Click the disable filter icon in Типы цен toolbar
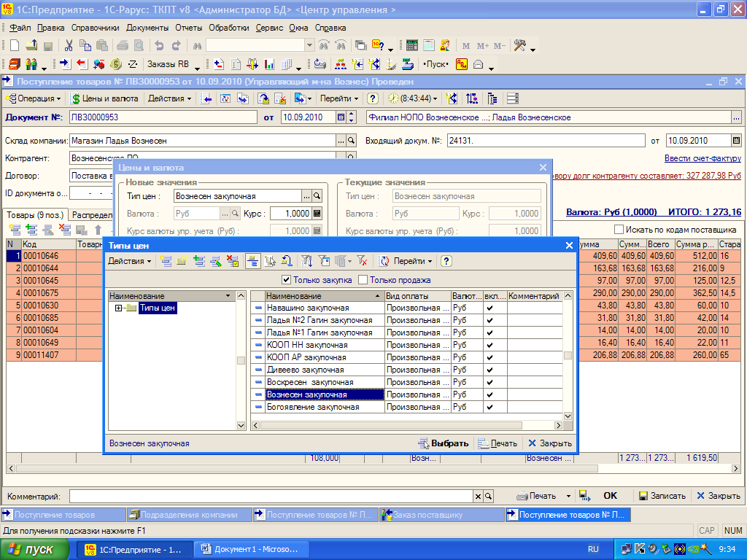The height and width of the screenshot is (560, 747). tap(362, 261)
